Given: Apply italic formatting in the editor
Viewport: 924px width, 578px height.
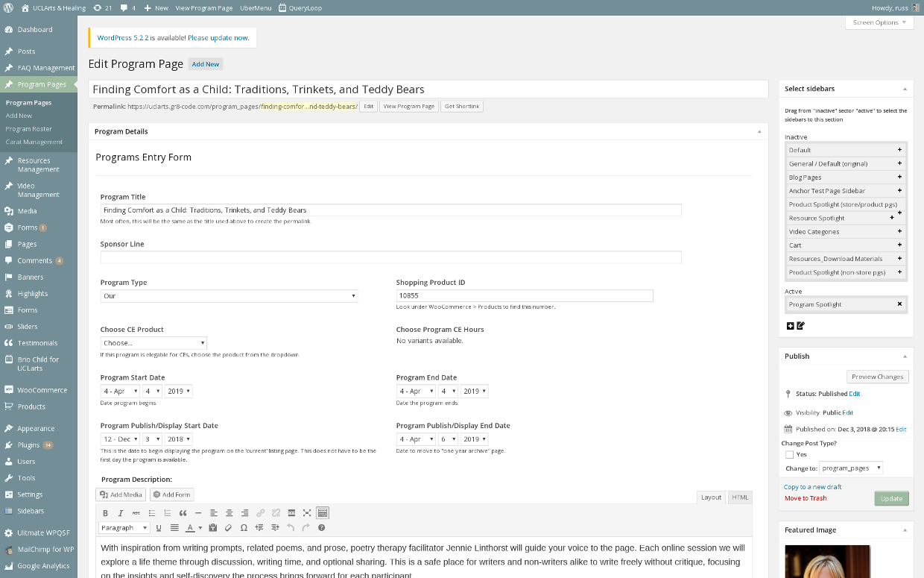Looking at the screenshot, I should point(121,513).
